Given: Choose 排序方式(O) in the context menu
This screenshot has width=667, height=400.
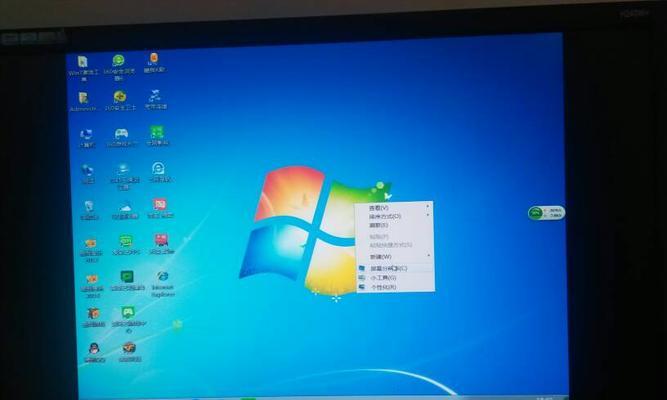Looking at the screenshot, I should [385, 217].
